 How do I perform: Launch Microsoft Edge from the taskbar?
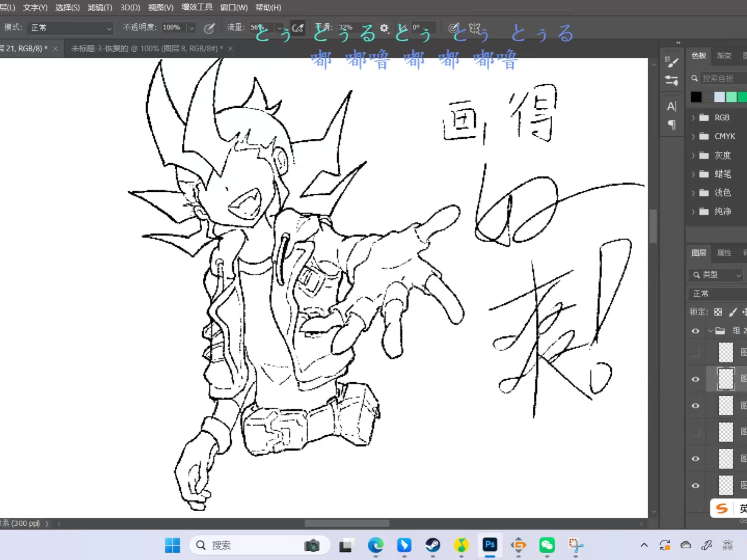pos(375,545)
